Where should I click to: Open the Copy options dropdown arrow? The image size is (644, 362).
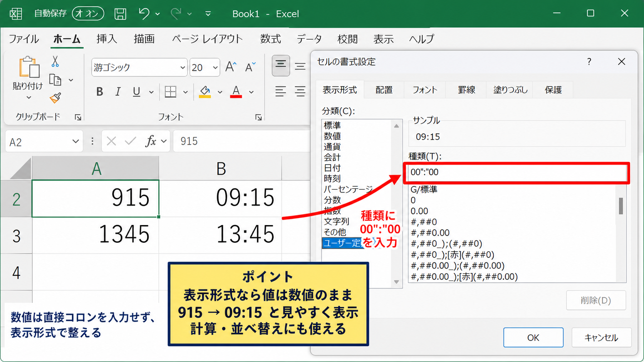71,80
